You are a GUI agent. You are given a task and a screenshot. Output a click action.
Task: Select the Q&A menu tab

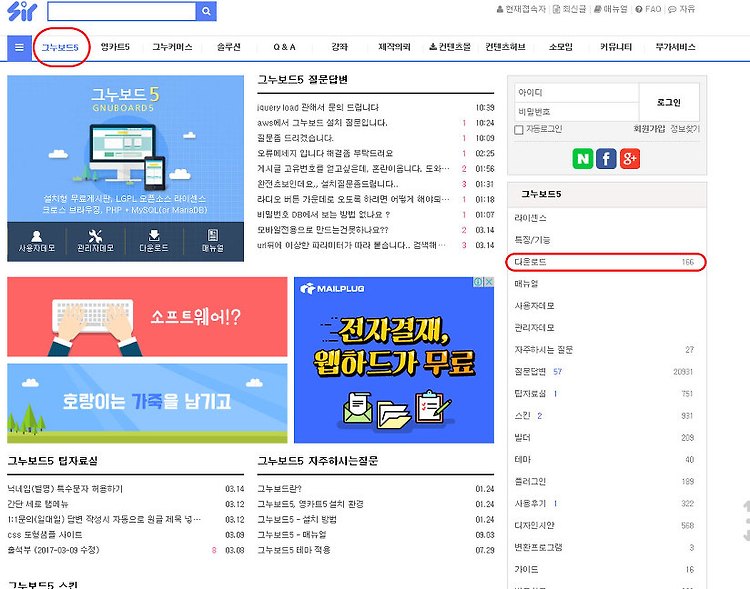(285, 47)
